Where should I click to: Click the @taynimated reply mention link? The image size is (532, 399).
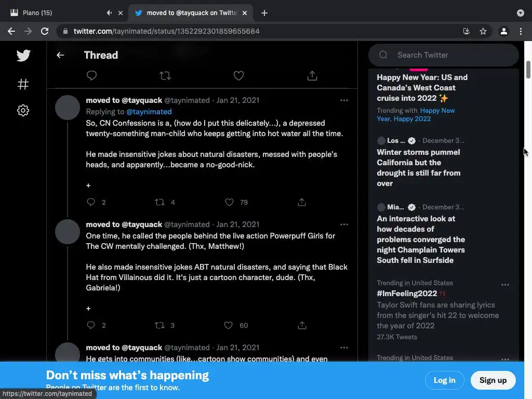(x=149, y=112)
